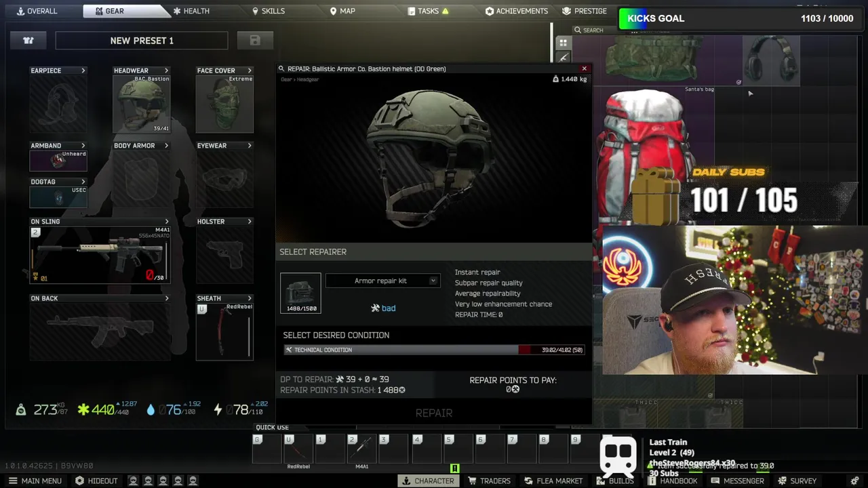Click the repair kit icon 1488/1500
The image size is (868, 488).
301,293
